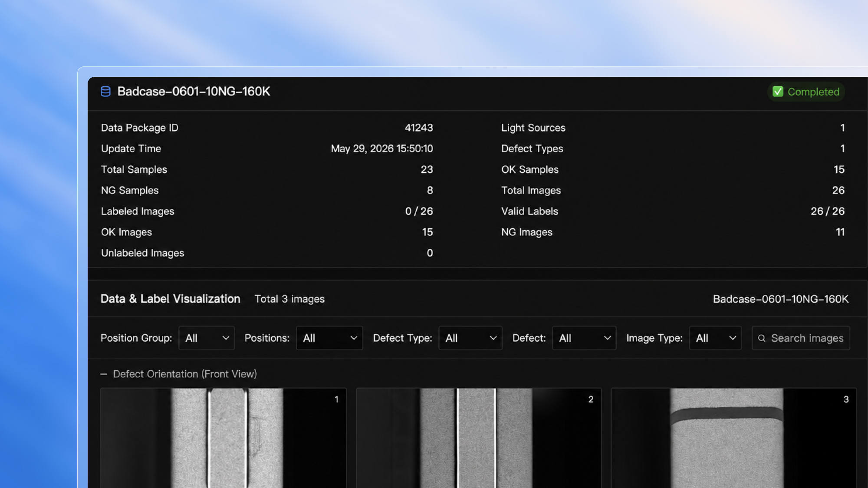The width and height of the screenshot is (868, 488).
Task: Open the Position Group dropdown
Action: pyautogui.click(x=207, y=338)
